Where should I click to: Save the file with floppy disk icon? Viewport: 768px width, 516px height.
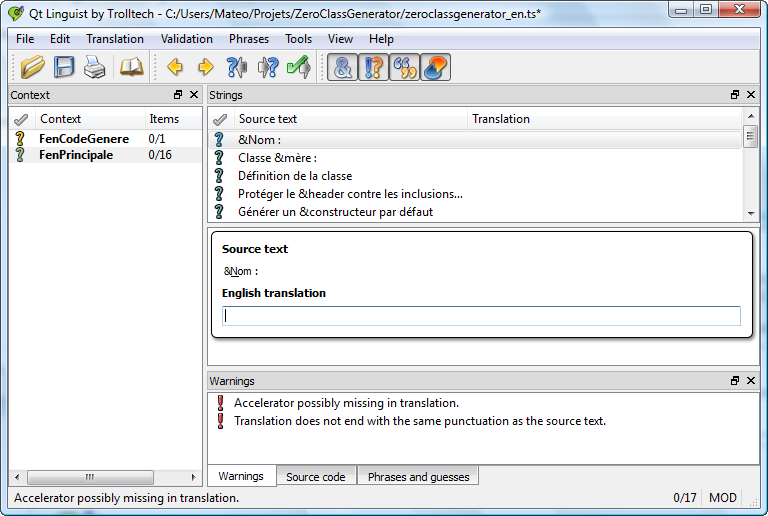point(64,67)
